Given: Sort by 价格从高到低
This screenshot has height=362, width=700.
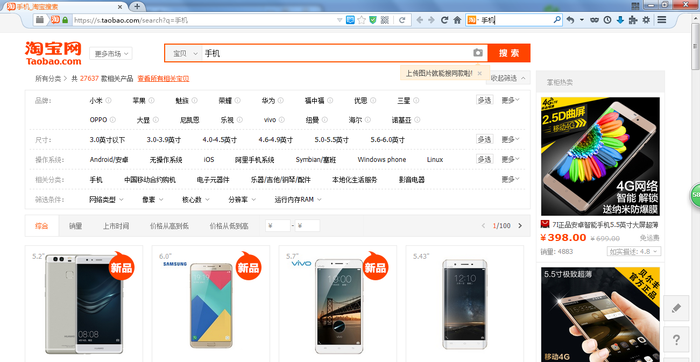Looking at the screenshot, I should [169, 226].
